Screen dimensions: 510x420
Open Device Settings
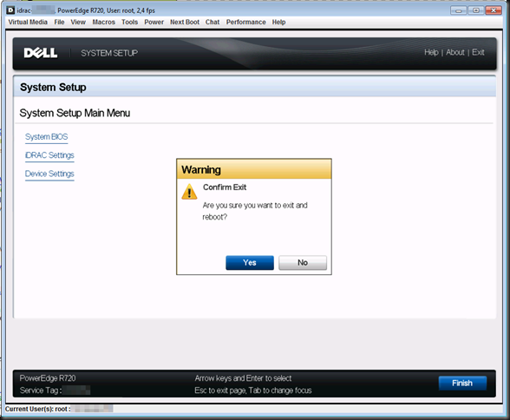pyautogui.click(x=49, y=174)
